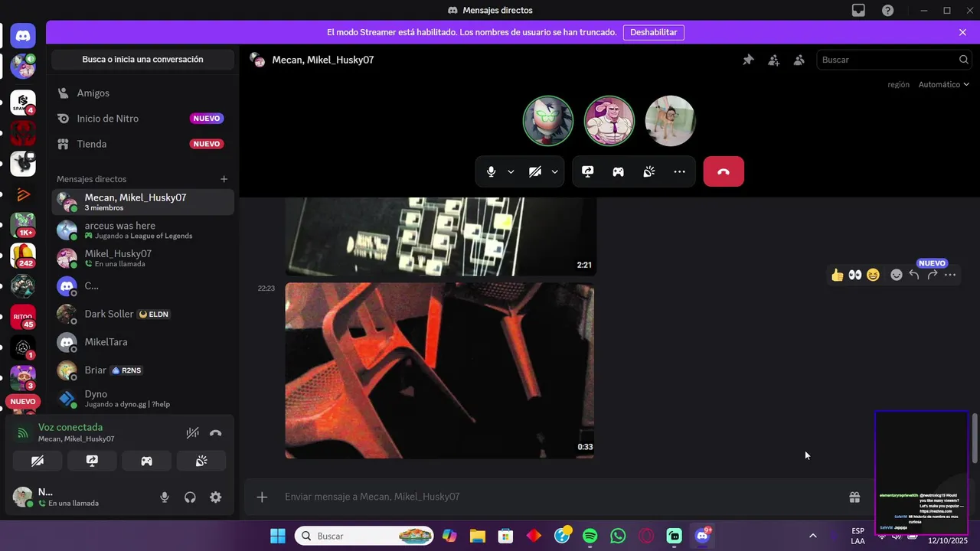Show the member list icon
The width and height of the screenshot is (980, 551).
tap(799, 60)
